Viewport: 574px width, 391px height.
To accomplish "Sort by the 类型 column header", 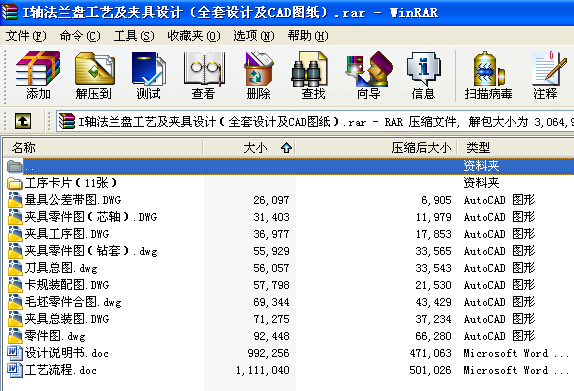I will point(515,148).
